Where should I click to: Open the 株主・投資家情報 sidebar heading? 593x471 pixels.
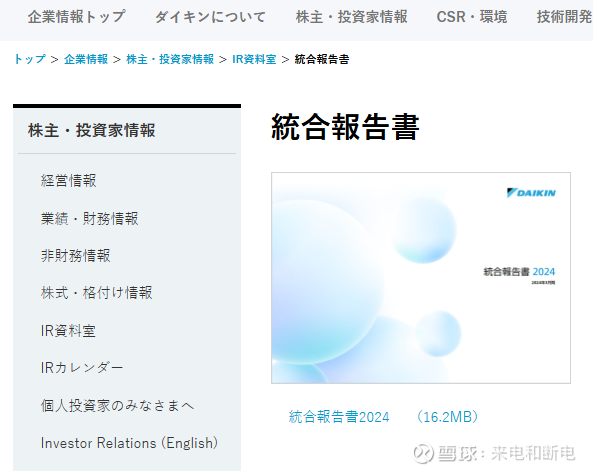(91, 130)
